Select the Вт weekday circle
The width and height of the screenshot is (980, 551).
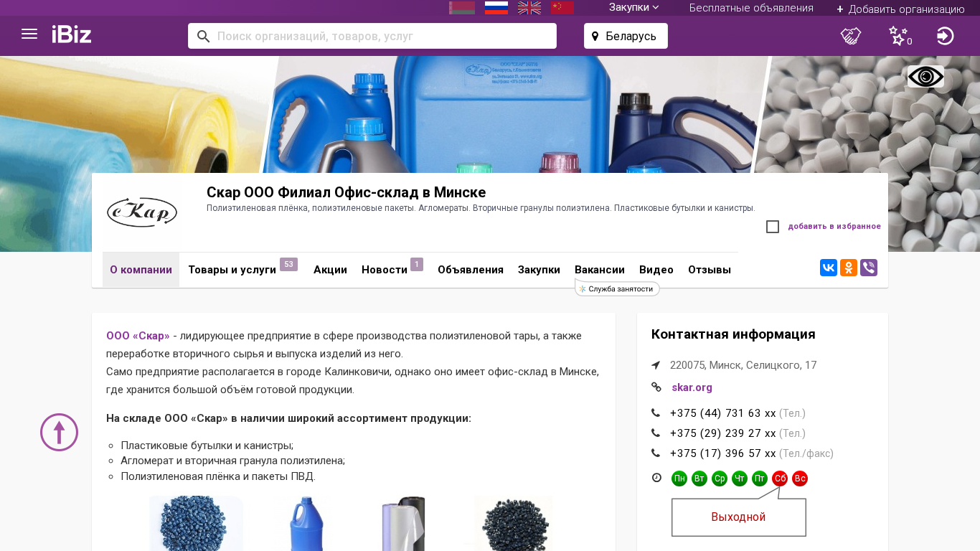[699, 479]
